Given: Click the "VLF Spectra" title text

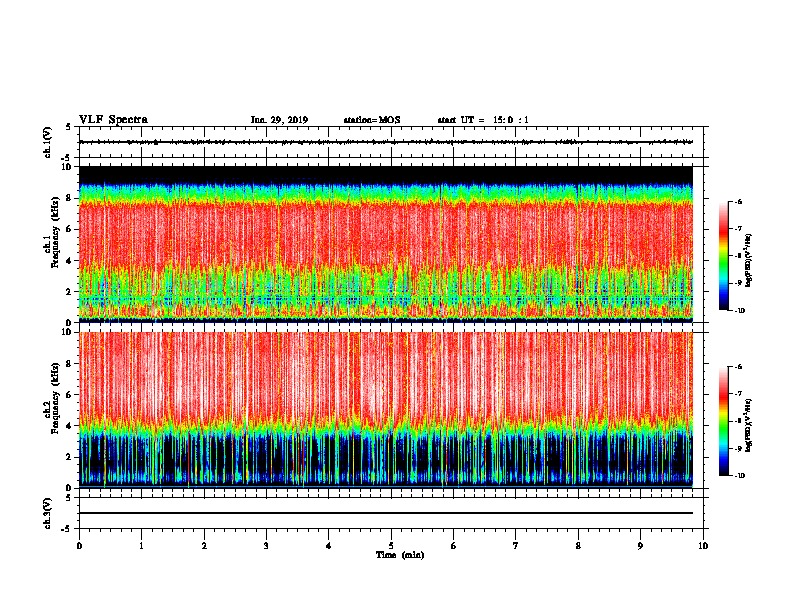Looking at the screenshot, I should pos(114,120).
